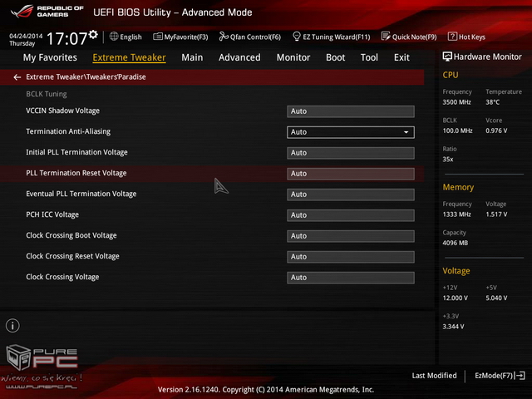
Task: Click PCH ICC Voltage value box
Action: tap(351, 215)
